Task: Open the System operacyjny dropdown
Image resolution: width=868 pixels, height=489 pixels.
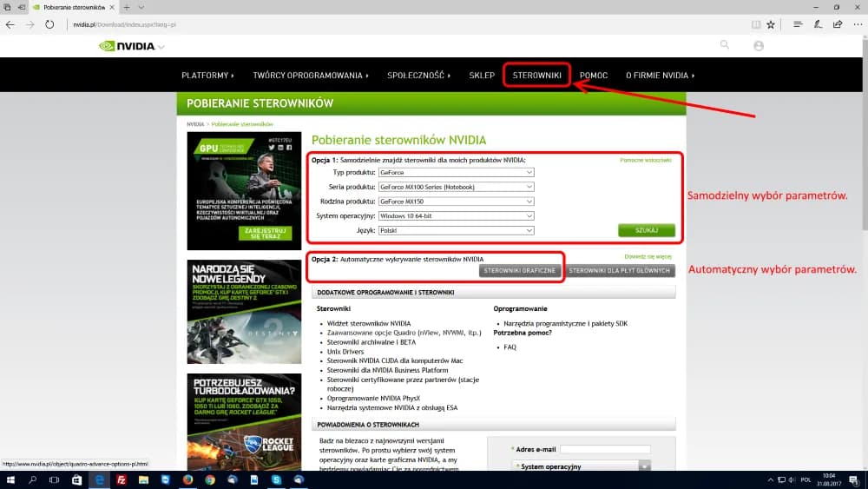Action: [x=456, y=215]
